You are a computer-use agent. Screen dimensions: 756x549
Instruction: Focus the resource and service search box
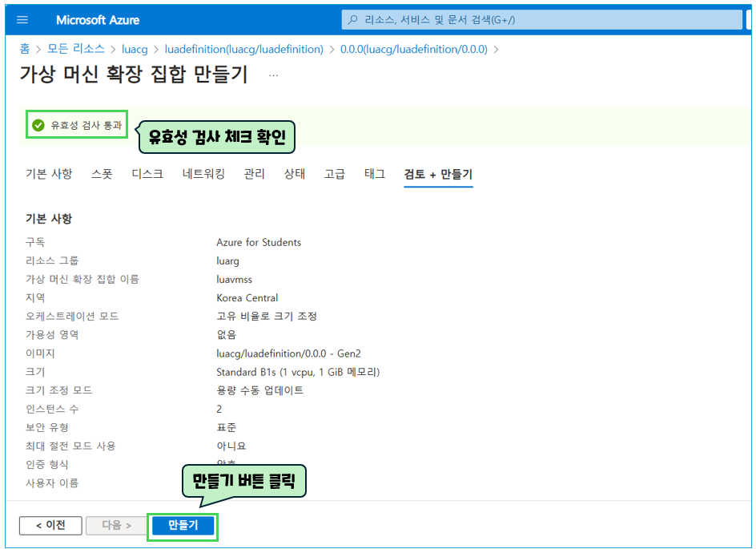(x=542, y=20)
